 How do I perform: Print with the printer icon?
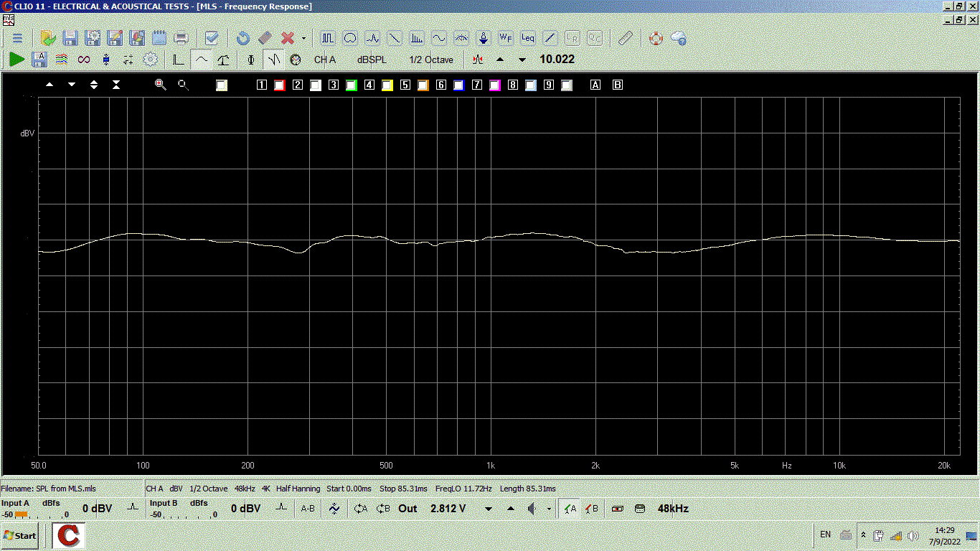point(182,38)
